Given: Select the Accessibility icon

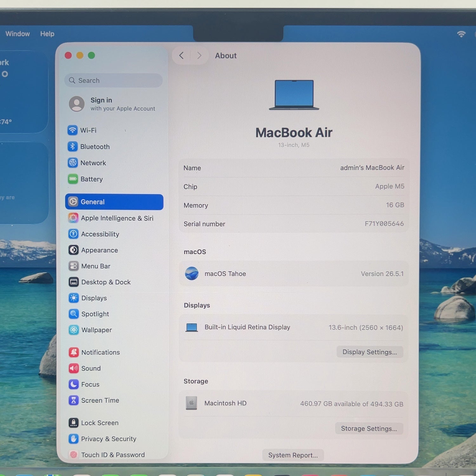Looking at the screenshot, I should click(x=73, y=234).
